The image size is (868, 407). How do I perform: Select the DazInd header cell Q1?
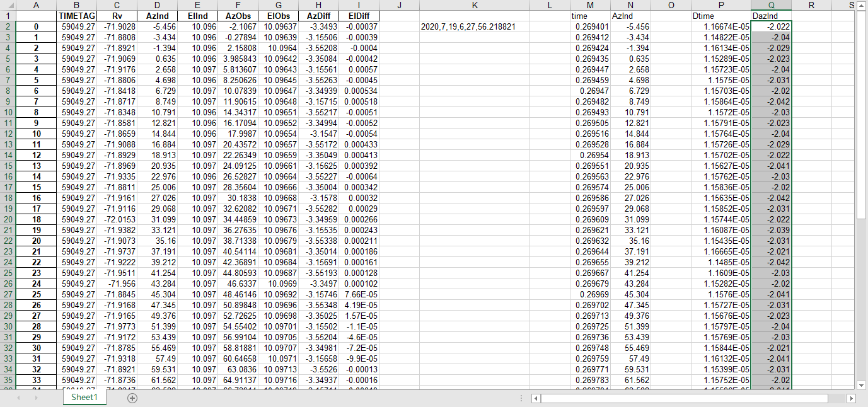[x=770, y=16]
